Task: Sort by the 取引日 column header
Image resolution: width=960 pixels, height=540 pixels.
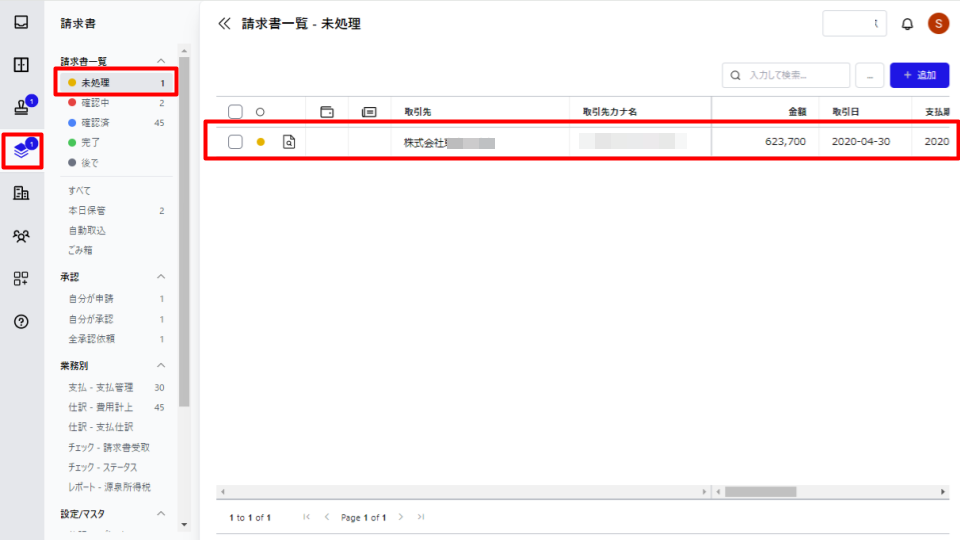Action: [846, 112]
